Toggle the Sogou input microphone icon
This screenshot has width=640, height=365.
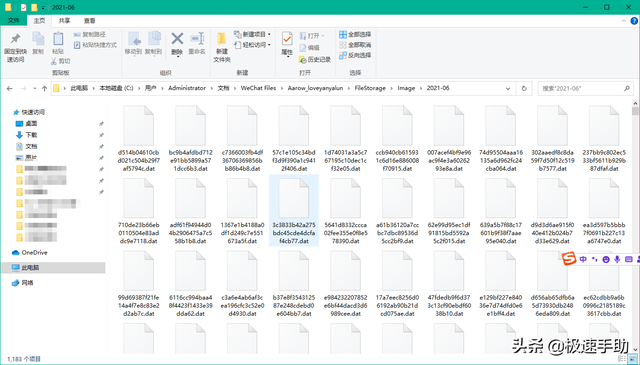pyautogui.click(x=617, y=259)
